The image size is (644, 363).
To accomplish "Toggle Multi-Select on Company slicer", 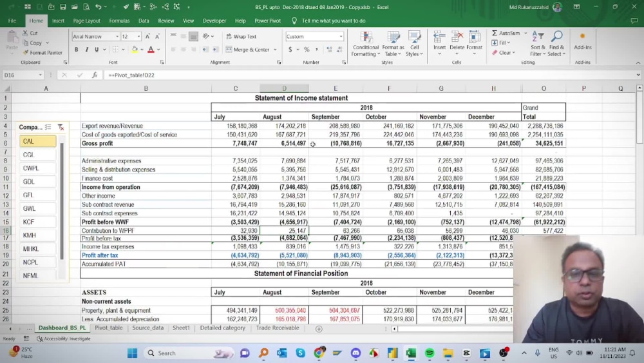I will (48, 128).
